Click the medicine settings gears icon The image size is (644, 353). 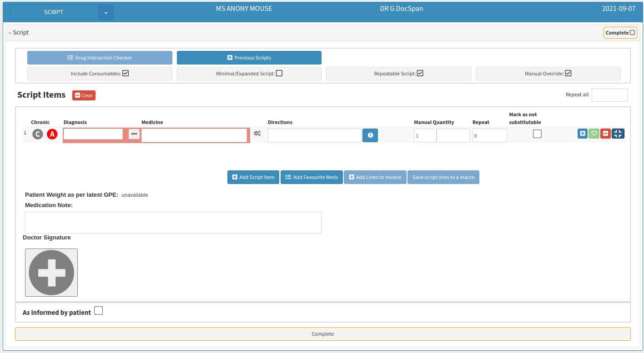pos(257,134)
